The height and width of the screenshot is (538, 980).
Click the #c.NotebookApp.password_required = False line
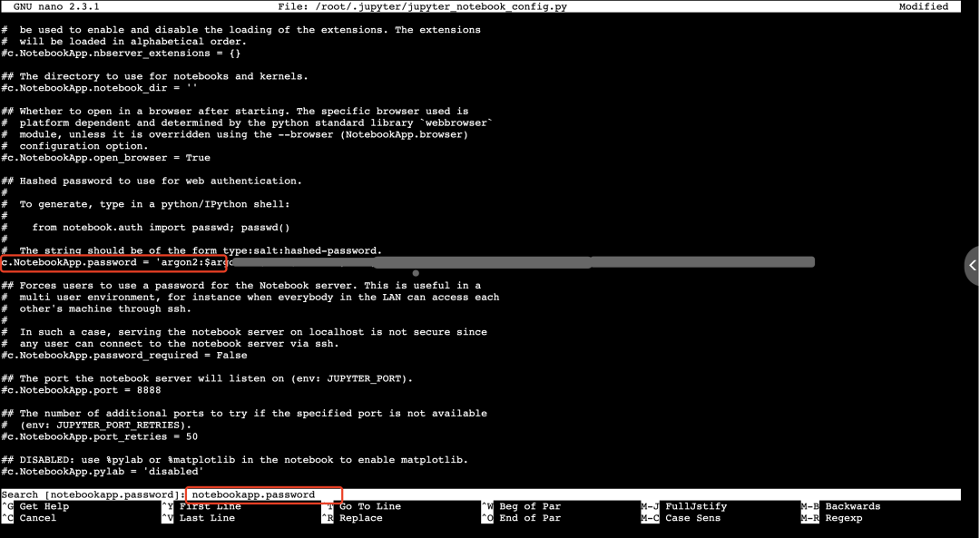coord(124,355)
